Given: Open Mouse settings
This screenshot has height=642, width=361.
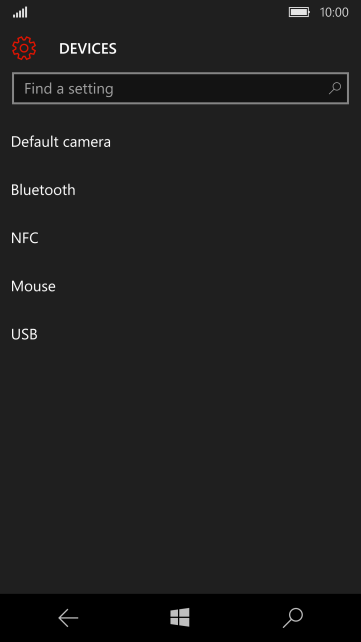Looking at the screenshot, I should (180, 286).
